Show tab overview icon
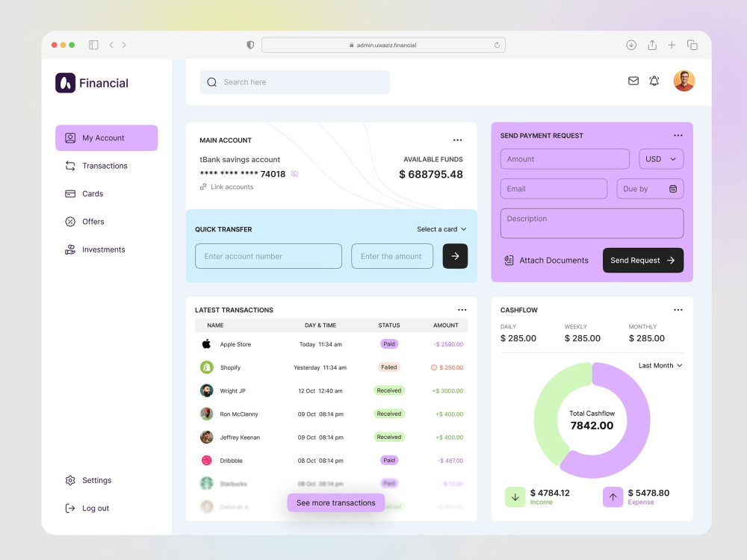Image resolution: width=747 pixels, height=560 pixels. click(x=692, y=45)
